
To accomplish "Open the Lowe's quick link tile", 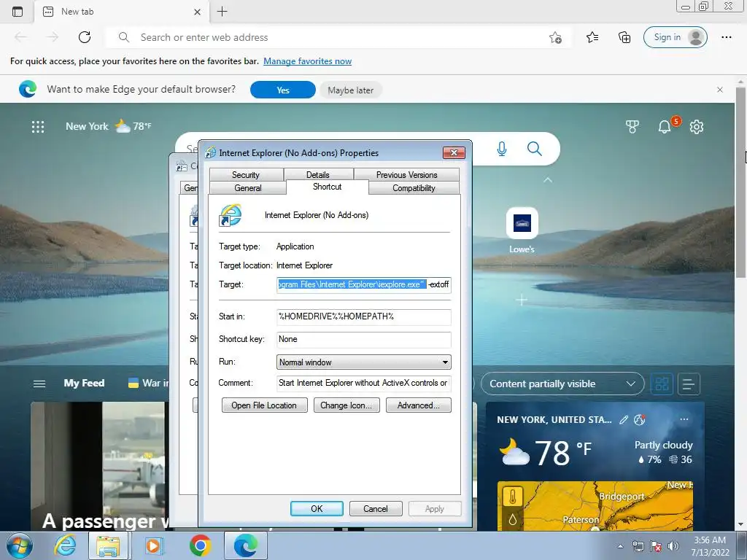I will coord(522,230).
